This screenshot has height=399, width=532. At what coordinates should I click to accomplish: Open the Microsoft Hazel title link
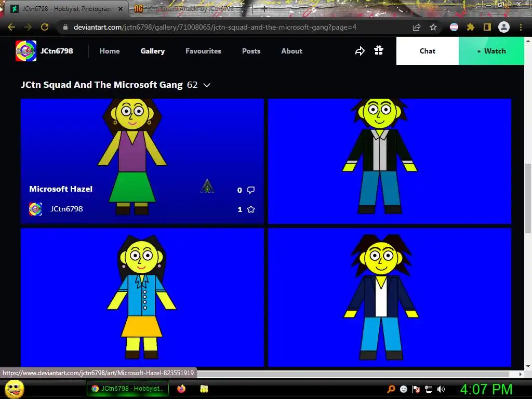pos(61,189)
